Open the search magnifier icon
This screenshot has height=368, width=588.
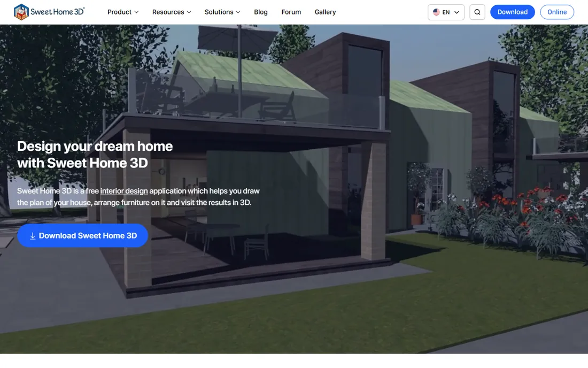point(477,12)
